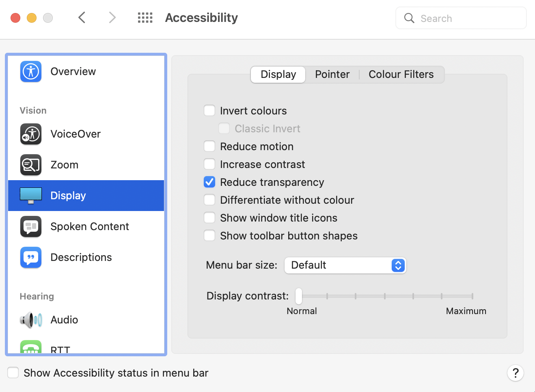
Task: Open the Menu bar size dropdown
Action: click(x=345, y=265)
